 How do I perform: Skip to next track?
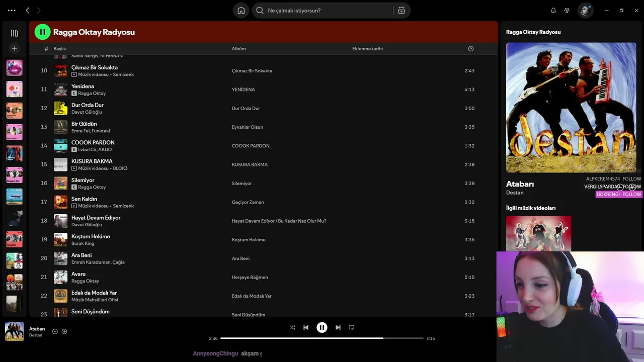point(338,327)
